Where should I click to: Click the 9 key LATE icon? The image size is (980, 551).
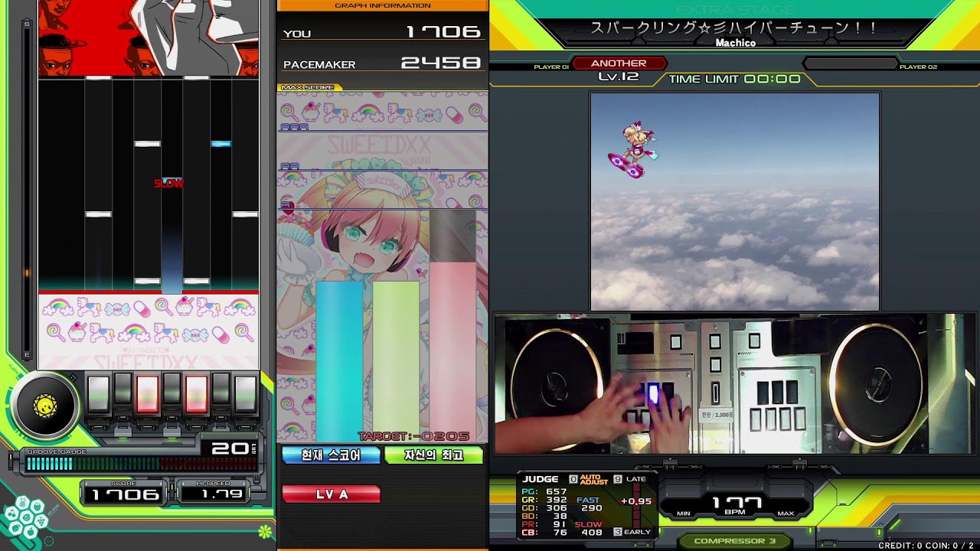(618, 479)
